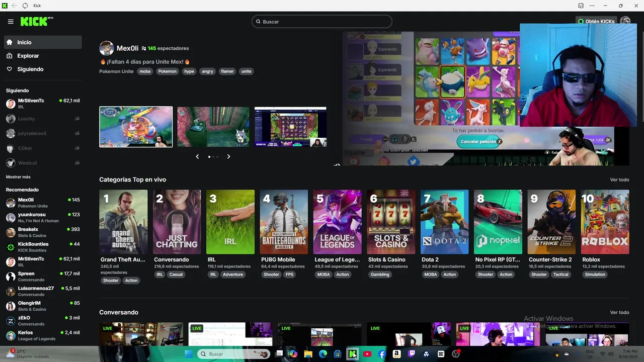The width and height of the screenshot is (644, 362).
Task: Click Ver todo next to Conversando section
Action: click(x=619, y=312)
